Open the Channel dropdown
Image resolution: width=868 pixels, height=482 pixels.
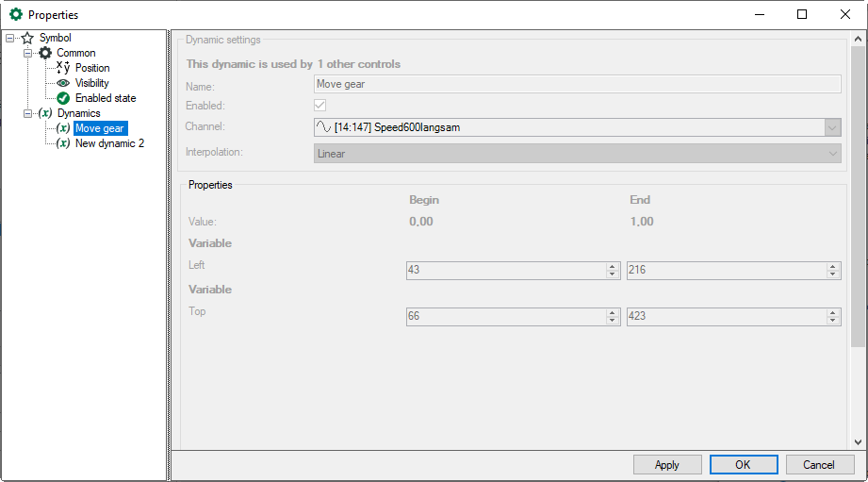pyautogui.click(x=832, y=127)
